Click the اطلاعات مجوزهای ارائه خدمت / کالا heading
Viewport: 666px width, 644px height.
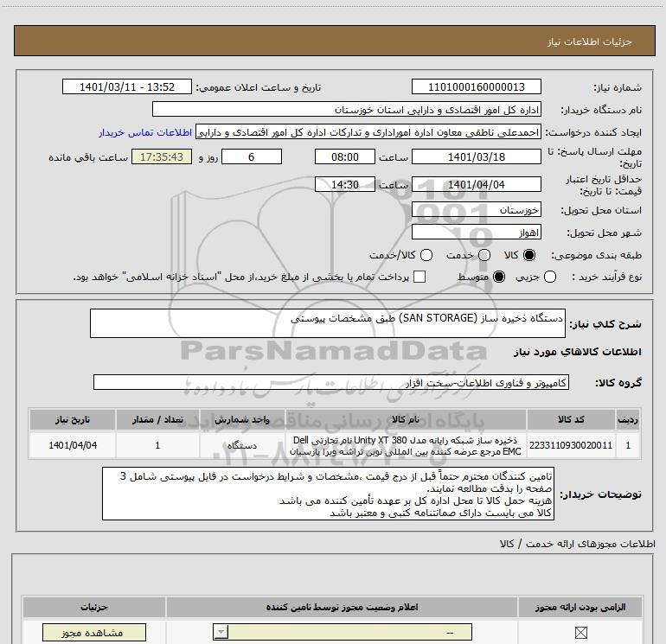(x=578, y=544)
